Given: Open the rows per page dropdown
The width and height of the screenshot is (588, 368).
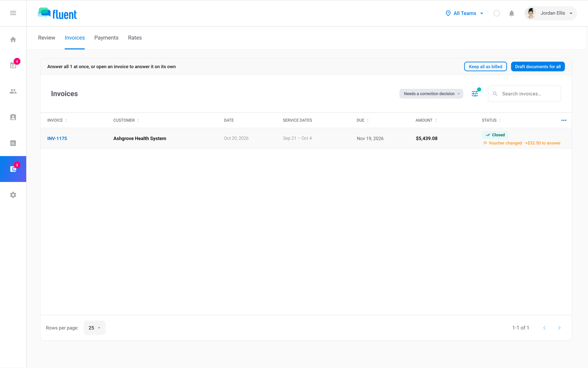Looking at the screenshot, I should click(x=95, y=328).
